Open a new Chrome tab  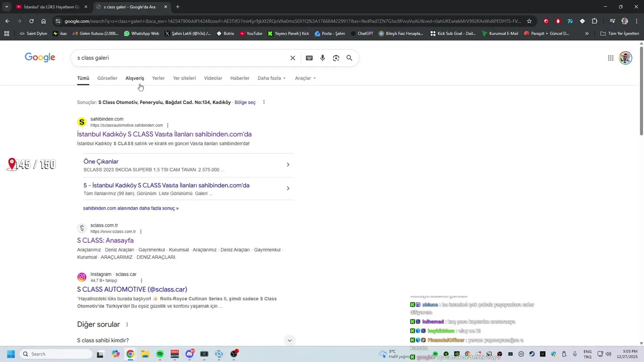(178, 7)
